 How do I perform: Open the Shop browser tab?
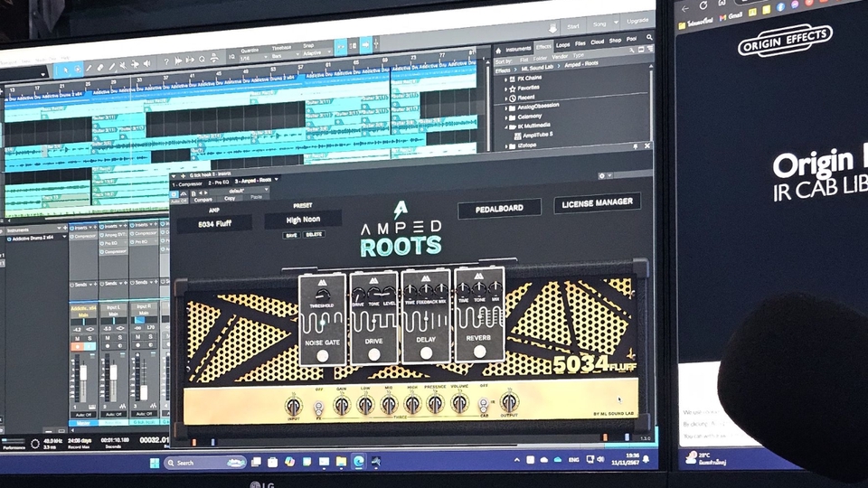[615, 41]
